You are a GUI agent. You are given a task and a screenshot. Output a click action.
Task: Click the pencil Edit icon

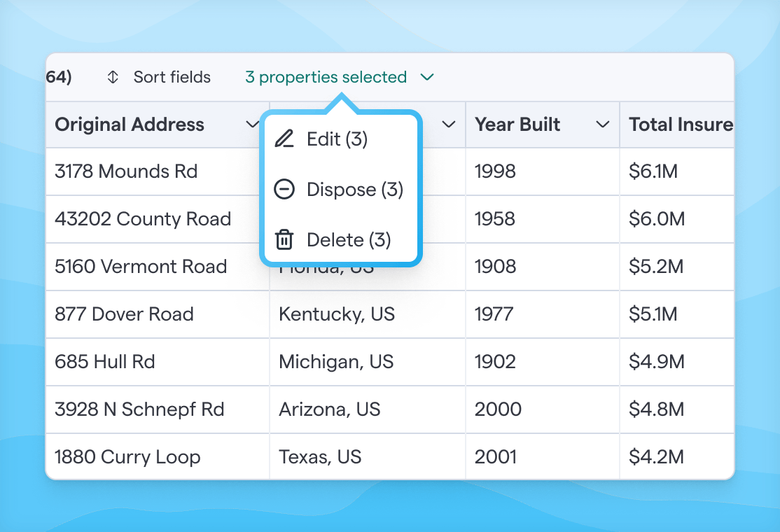pyautogui.click(x=284, y=139)
